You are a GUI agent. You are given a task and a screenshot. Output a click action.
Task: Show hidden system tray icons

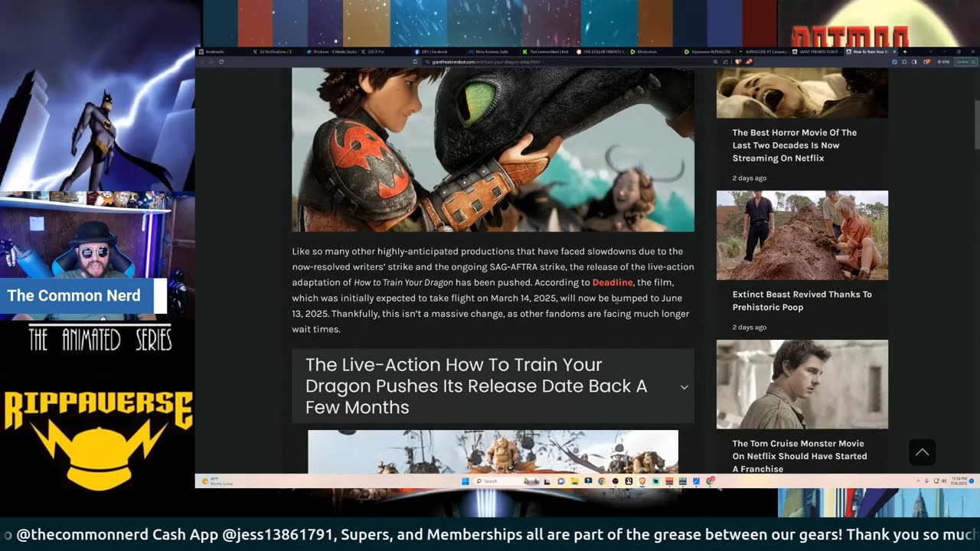918,481
